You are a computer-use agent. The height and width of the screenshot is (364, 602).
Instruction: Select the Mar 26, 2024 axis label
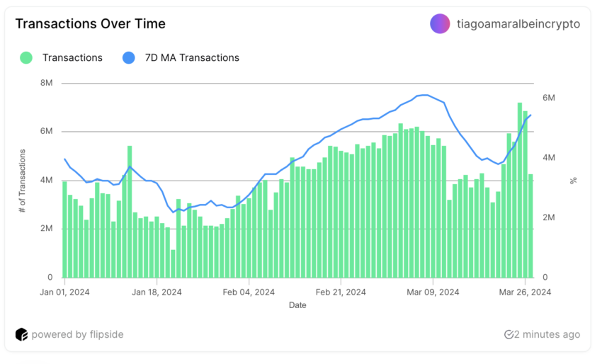click(x=525, y=292)
